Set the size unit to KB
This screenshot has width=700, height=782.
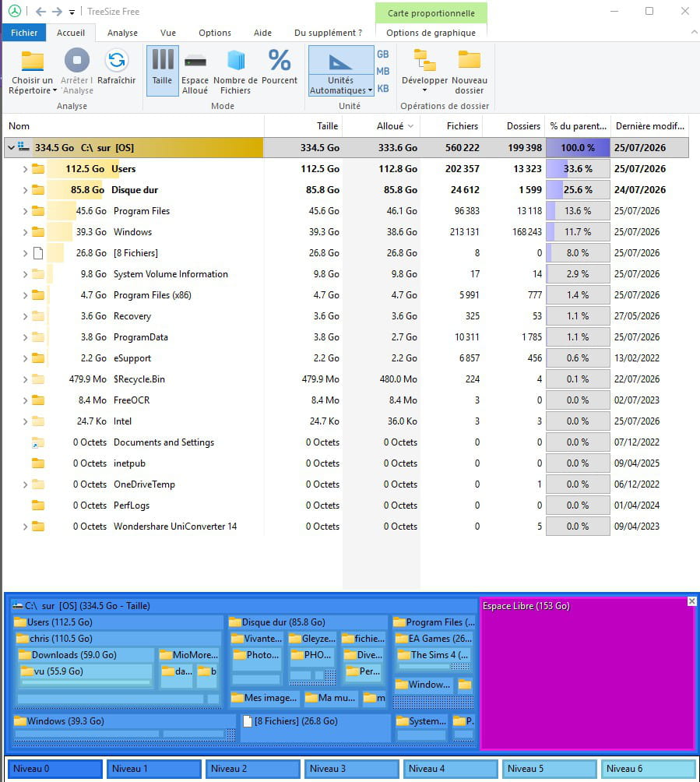click(383, 88)
